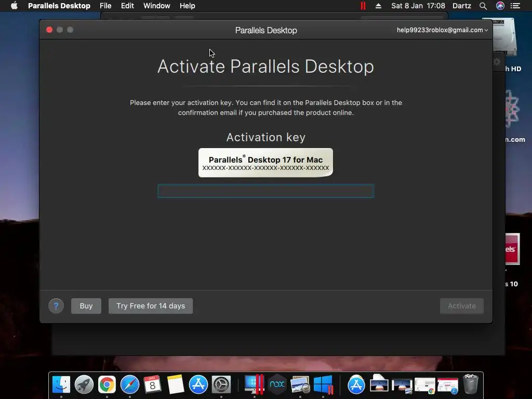Open Spotlight search magnifier icon
The width and height of the screenshot is (532, 399).
(x=483, y=6)
